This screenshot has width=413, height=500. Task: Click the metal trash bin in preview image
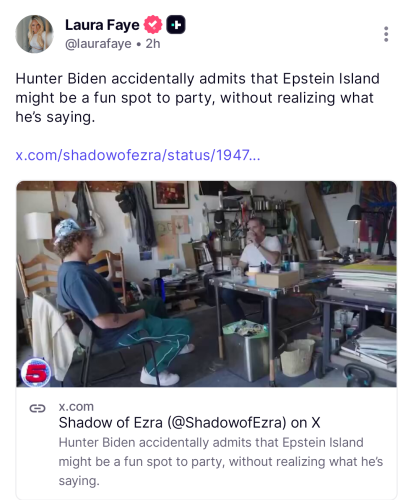246,350
